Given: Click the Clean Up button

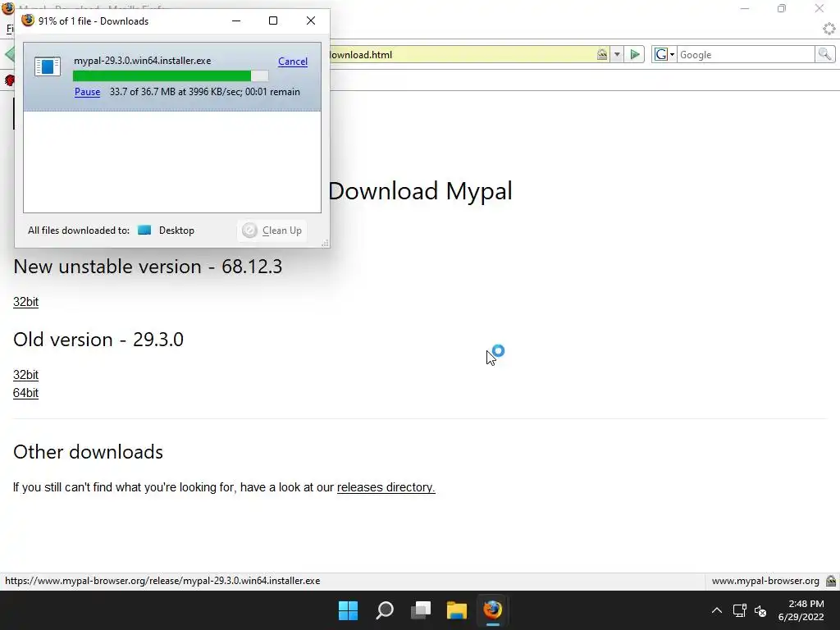Looking at the screenshot, I should [x=272, y=231].
